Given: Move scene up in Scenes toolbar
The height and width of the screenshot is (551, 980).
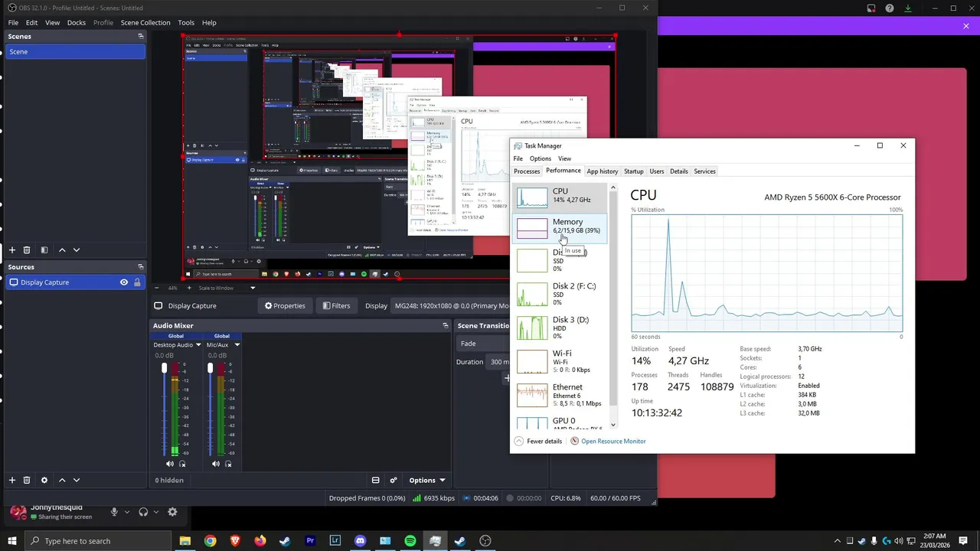Looking at the screenshot, I should click(62, 250).
